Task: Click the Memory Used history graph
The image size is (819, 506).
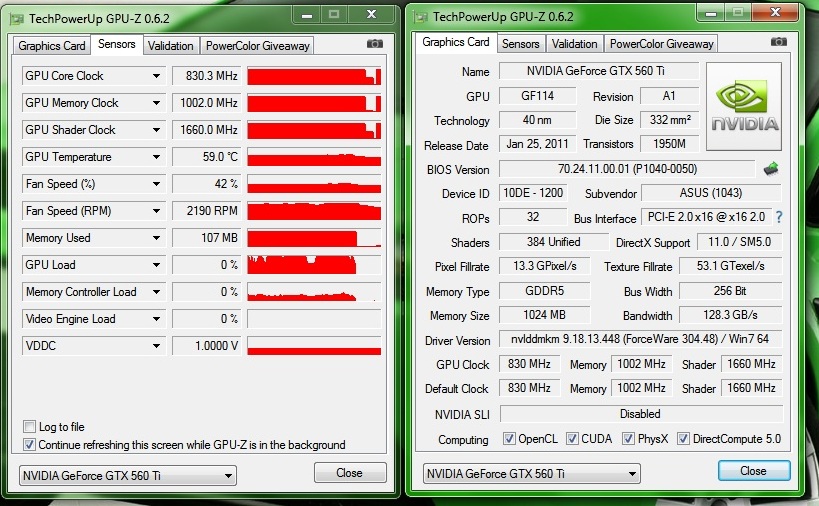Action: pyautogui.click(x=314, y=238)
